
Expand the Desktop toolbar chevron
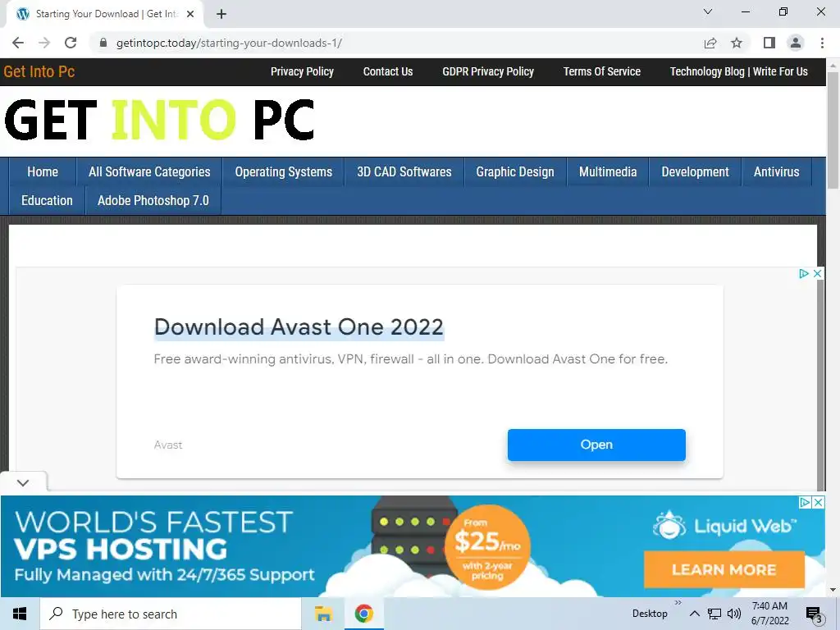678,603
